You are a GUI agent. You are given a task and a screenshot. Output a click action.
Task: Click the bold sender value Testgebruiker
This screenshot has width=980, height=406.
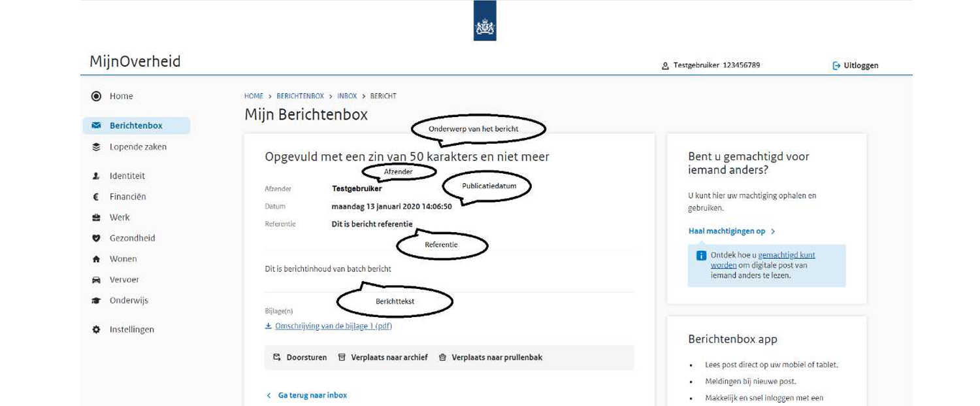pyautogui.click(x=357, y=189)
